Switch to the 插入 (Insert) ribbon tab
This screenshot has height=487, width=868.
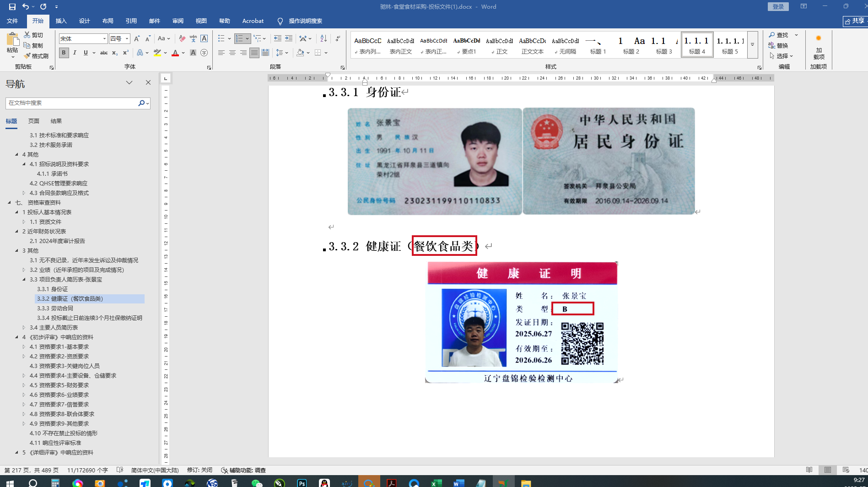[61, 21]
